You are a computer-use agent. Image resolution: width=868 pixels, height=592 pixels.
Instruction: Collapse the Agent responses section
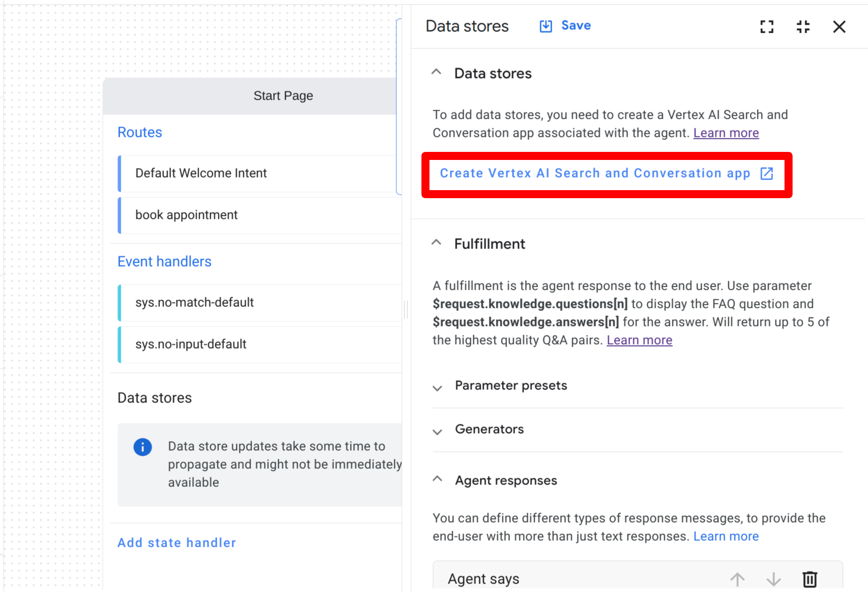coord(438,480)
